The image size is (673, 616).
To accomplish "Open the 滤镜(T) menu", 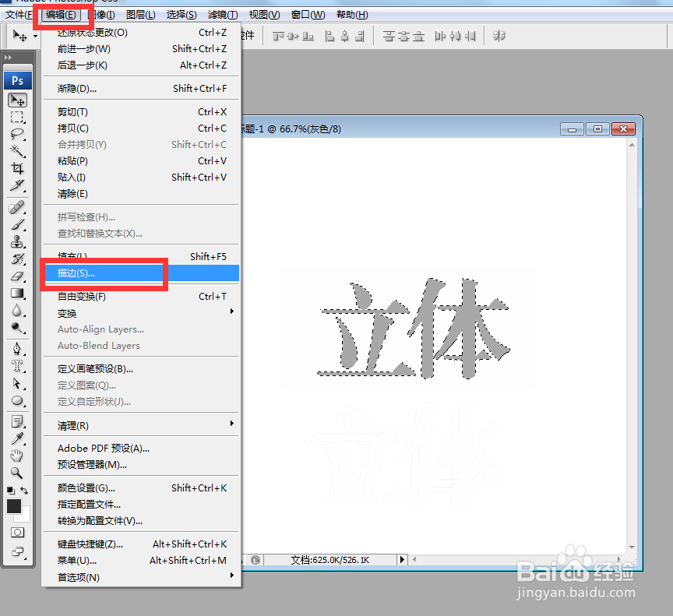I will click(223, 15).
